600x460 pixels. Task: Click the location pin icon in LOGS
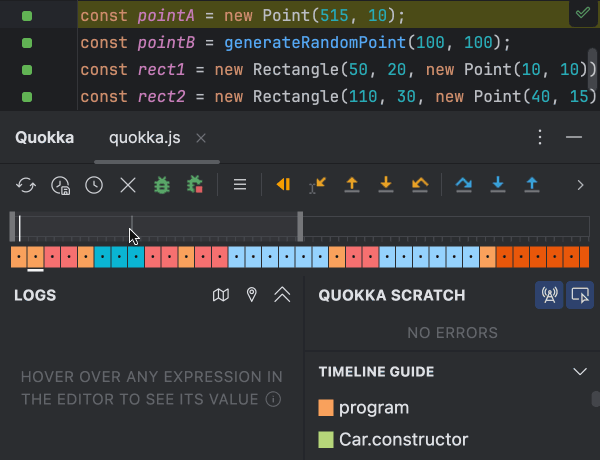[x=251, y=295]
